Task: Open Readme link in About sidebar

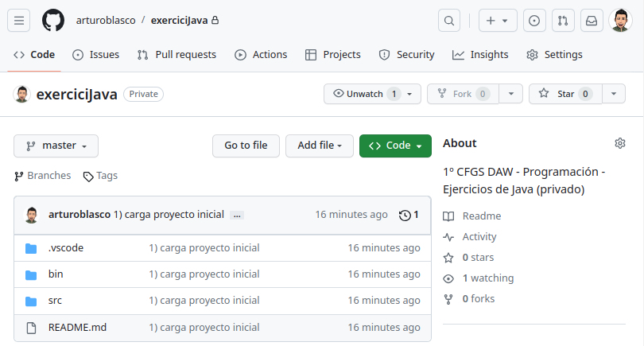Action: click(x=481, y=216)
